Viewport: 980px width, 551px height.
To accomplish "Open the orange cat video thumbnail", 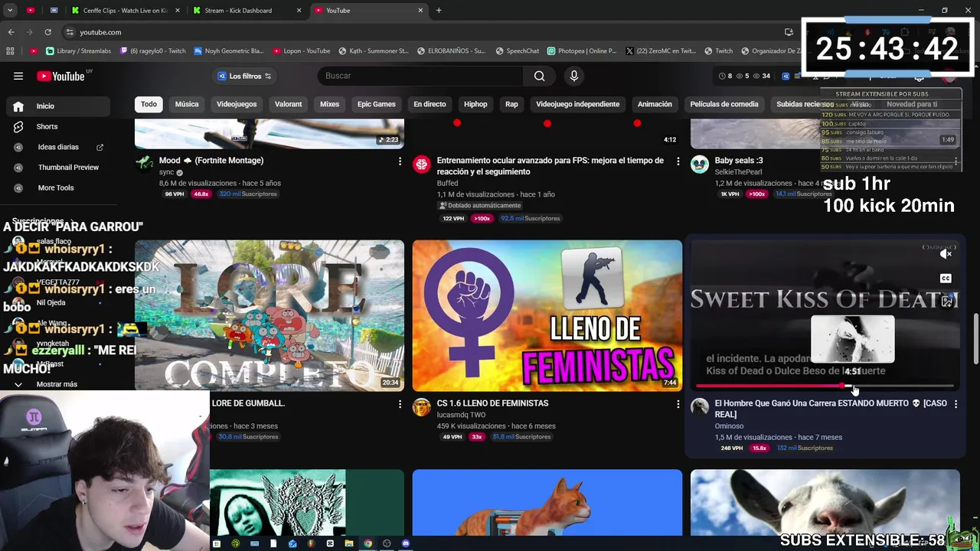I will 547,503.
